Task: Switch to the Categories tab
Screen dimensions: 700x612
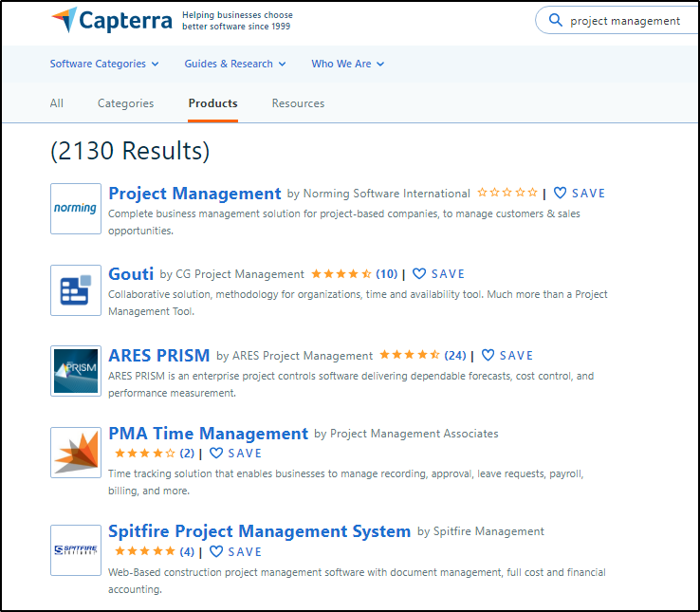Action: (125, 103)
